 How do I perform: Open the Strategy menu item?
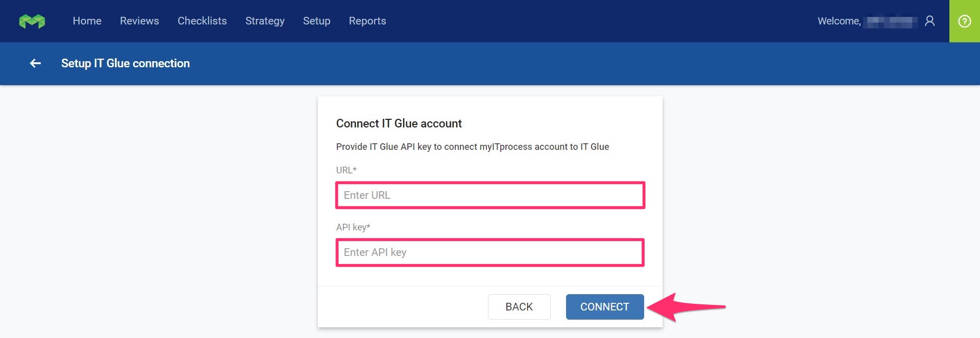click(x=265, y=21)
